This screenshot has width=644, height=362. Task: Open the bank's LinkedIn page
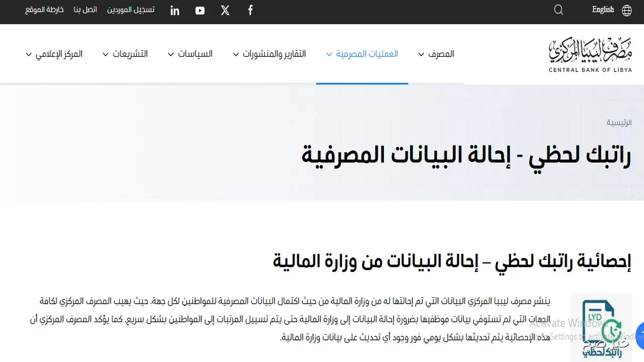pyautogui.click(x=175, y=10)
